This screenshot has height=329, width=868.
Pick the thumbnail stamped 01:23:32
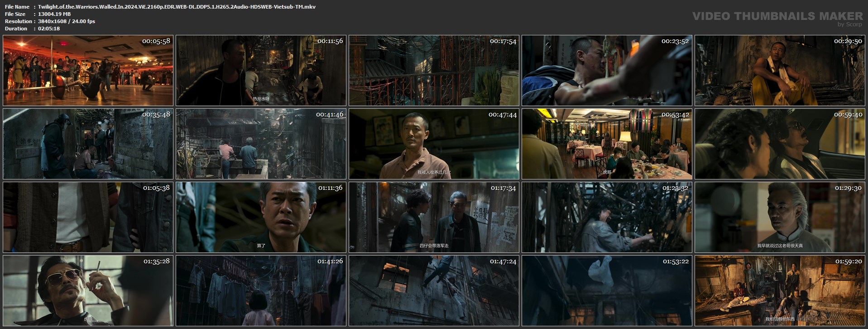pyautogui.click(x=607, y=218)
